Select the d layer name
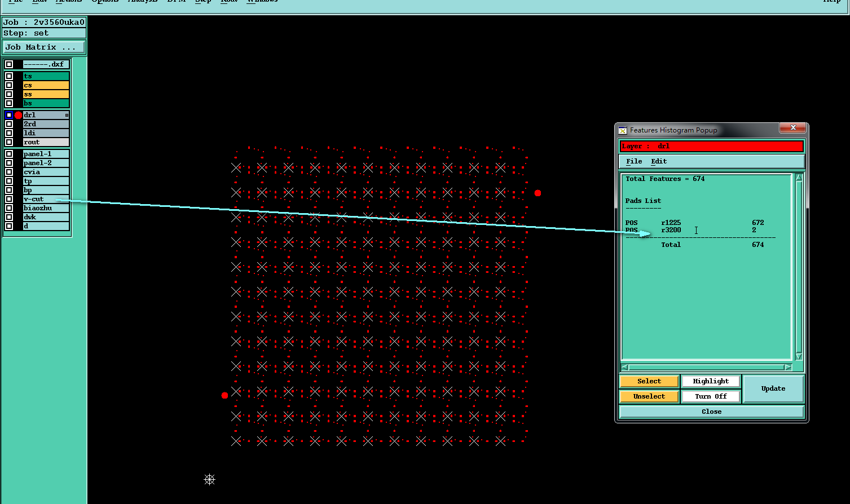The image size is (850, 504). click(46, 226)
